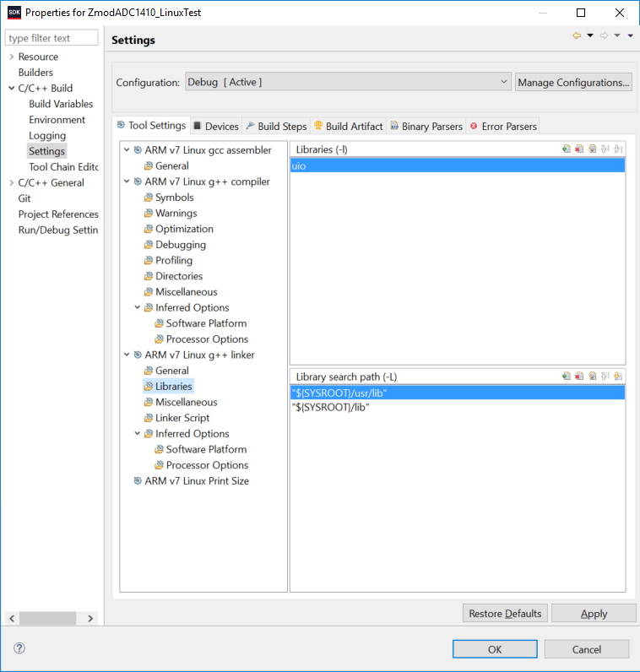
Task: Open the help question mark icon
Action: (19, 648)
